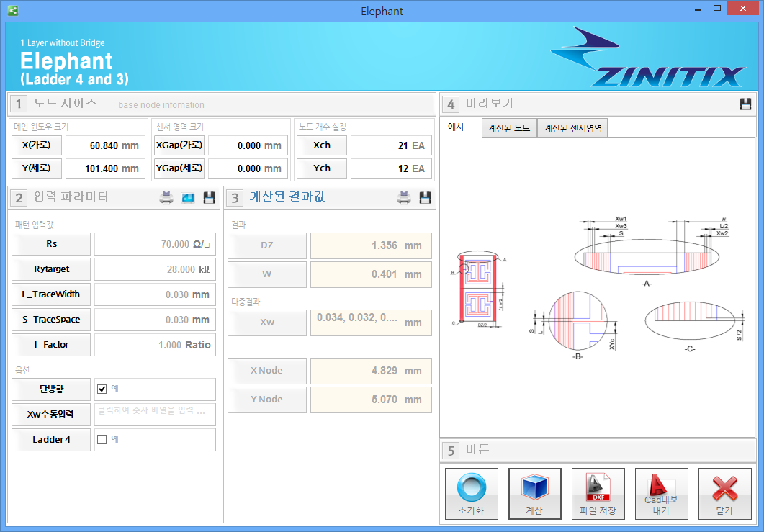Save the preview image using the floppy icon
The image size is (764, 532).
pos(745,104)
